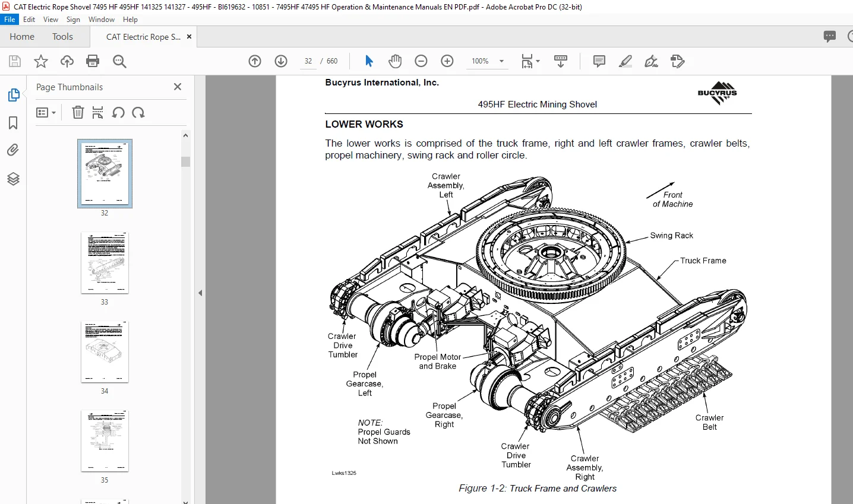The width and height of the screenshot is (853, 504).
Task: Click thumbnails scrollbar up arrow
Action: point(185,135)
